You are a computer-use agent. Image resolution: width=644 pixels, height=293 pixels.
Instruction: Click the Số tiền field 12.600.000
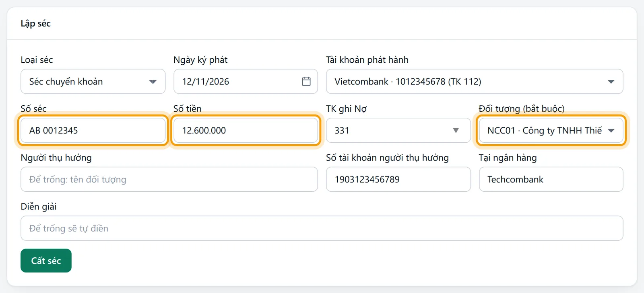click(246, 130)
